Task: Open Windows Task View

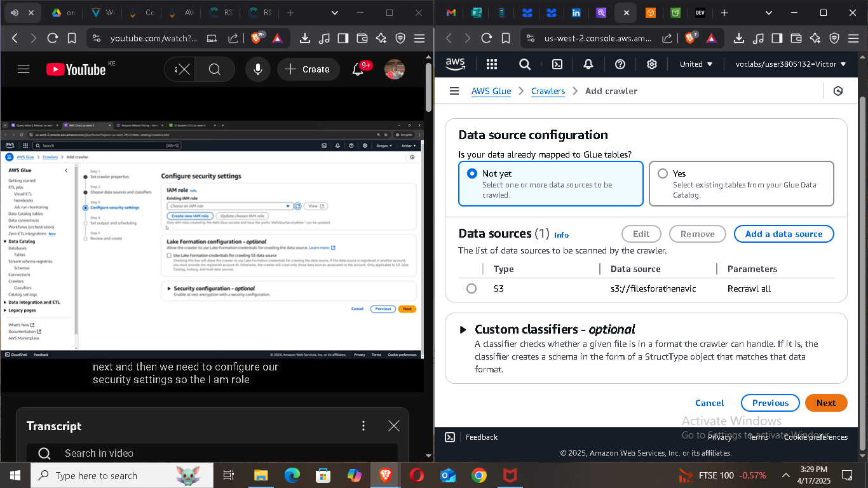Action: (x=229, y=475)
